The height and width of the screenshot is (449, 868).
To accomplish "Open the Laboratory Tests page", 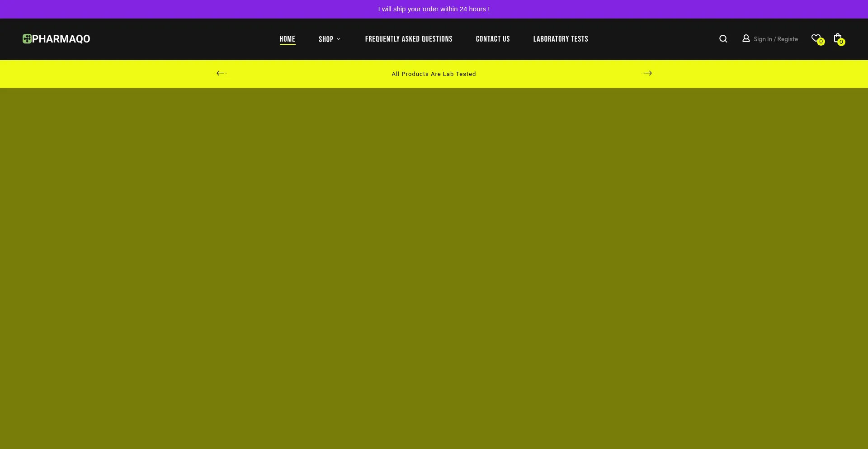I will point(561,39).
